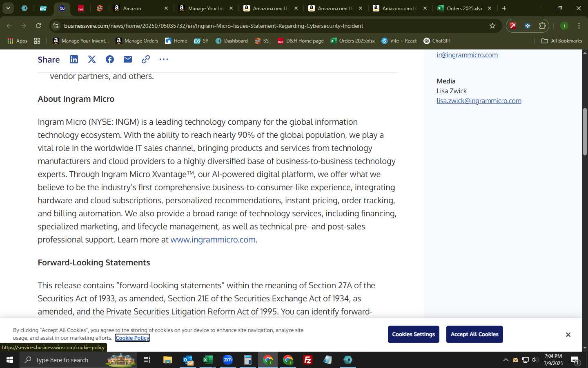
Task: Click red arrow extension icon
Action: 513,26
